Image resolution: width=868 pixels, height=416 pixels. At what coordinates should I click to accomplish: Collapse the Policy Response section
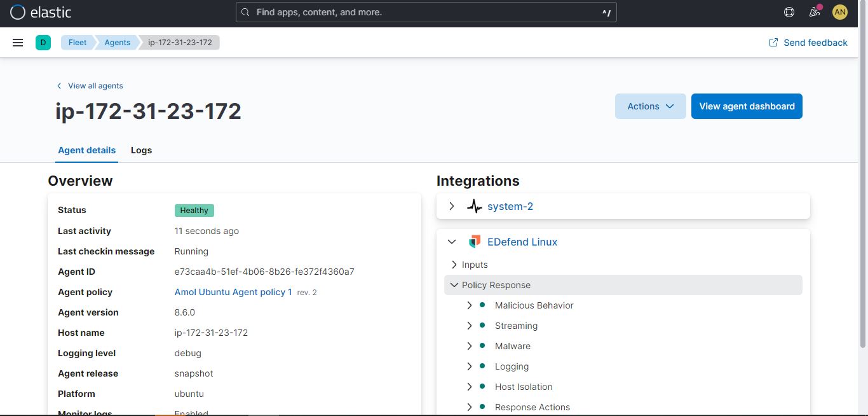pyautogui.click(x=454, y=285)
